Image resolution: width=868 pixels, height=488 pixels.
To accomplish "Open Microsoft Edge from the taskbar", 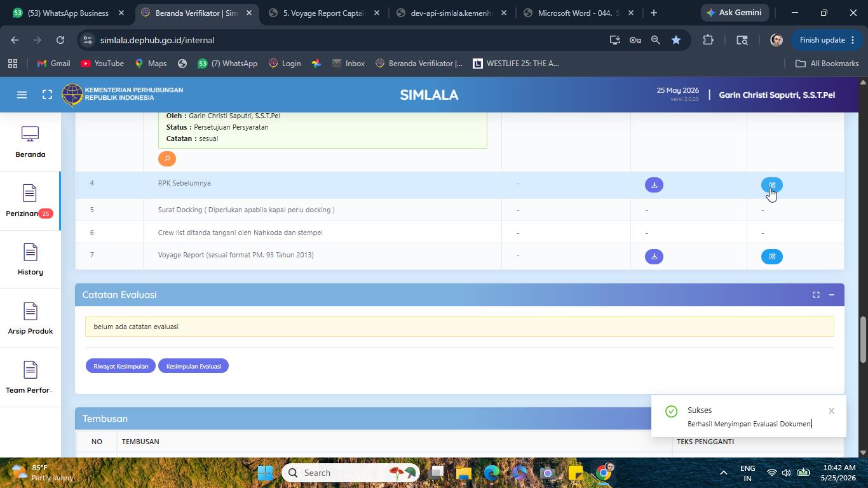I will 491,473.
